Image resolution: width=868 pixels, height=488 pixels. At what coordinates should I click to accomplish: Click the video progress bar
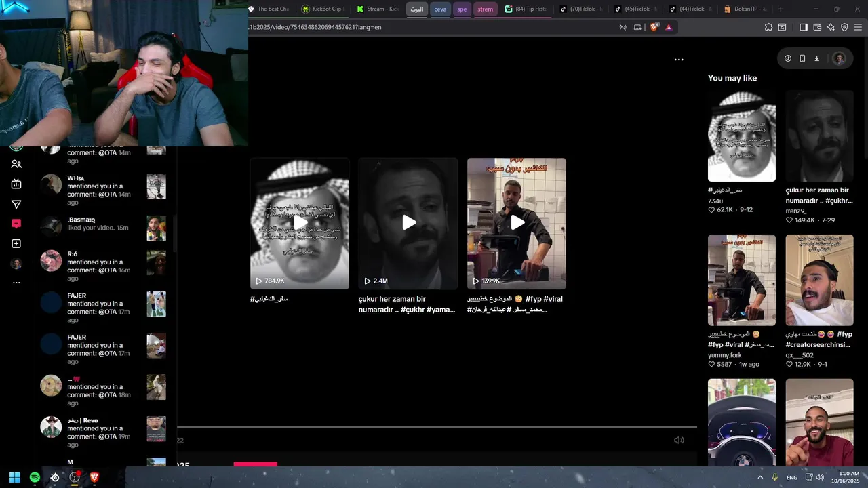(437, 427)
